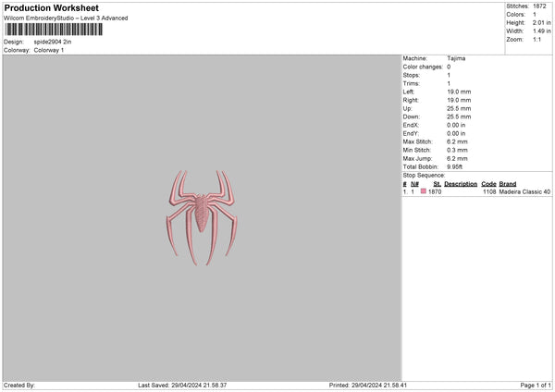This screenshot has height=392, width=555.
Task: Select the Madeira Classic 40 brand entry
Action: (524, 191)
